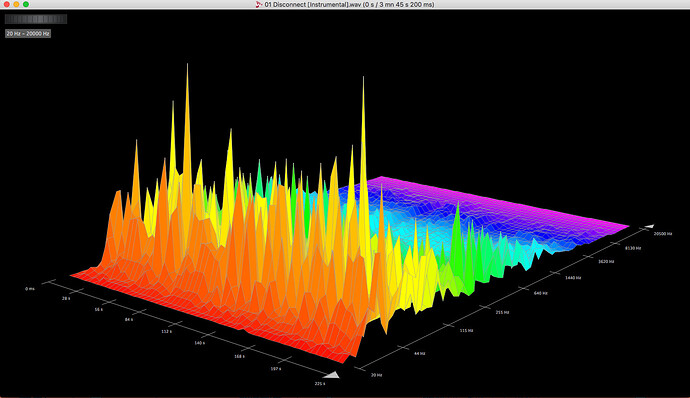Click the 8130 Hz frequency axis label

(633, 248)
